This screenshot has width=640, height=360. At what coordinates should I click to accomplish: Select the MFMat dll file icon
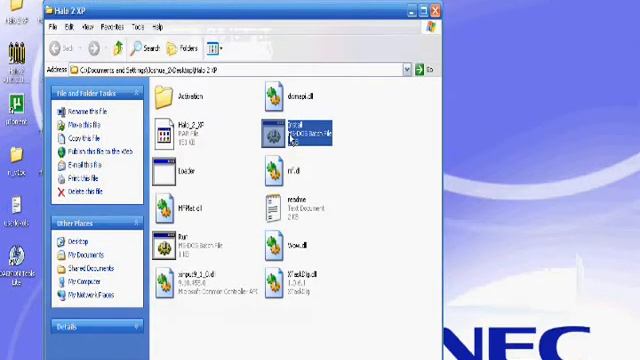[164, 208]
